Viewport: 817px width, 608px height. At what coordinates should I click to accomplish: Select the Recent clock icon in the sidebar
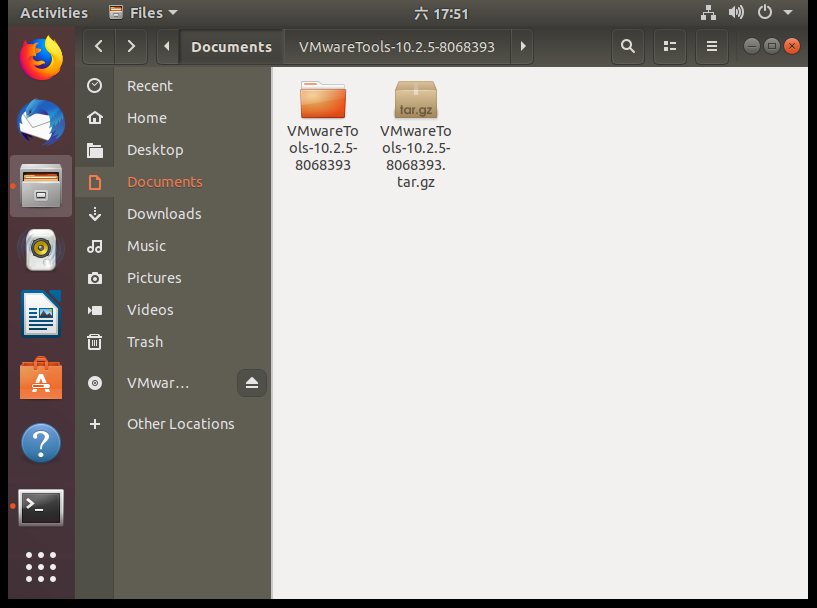(95, 85)
